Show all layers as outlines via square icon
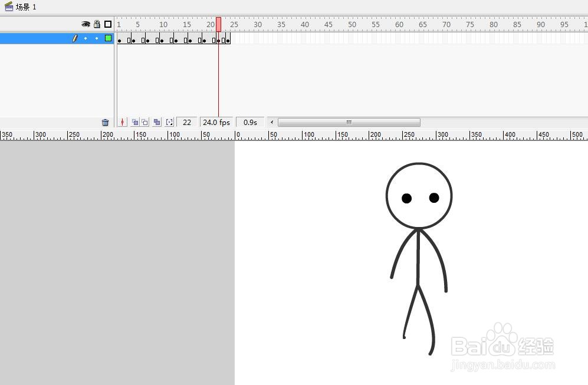 [107, 24]
